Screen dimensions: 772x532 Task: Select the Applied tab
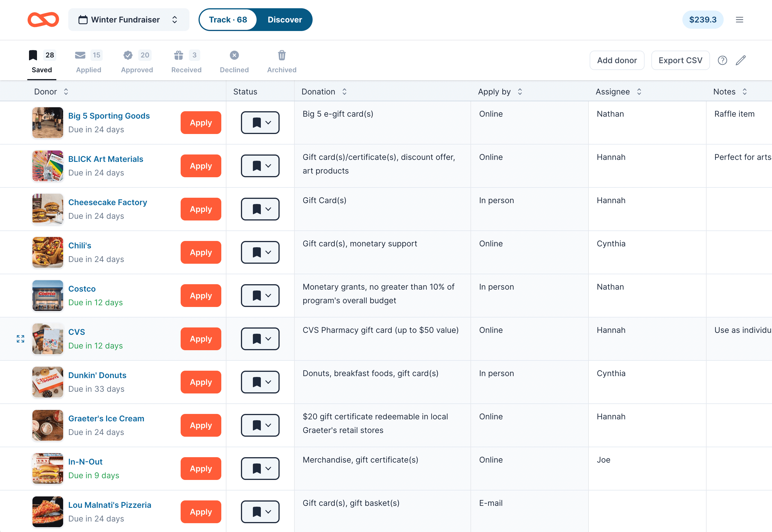pyautogui.click(x=89, y=62)
